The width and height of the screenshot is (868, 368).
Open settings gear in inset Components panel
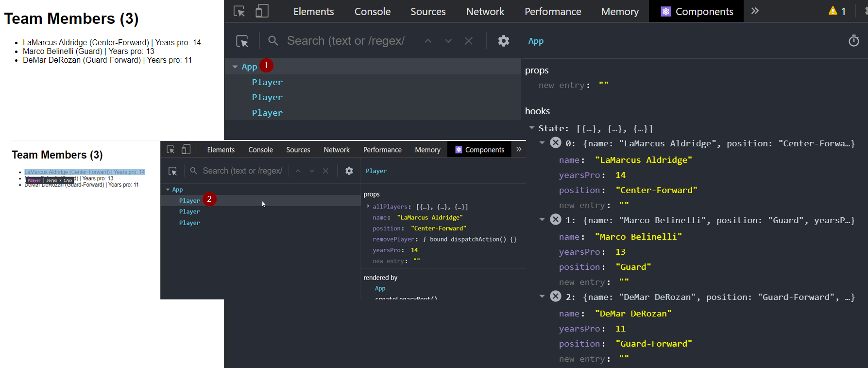click(x=349, y=171)
